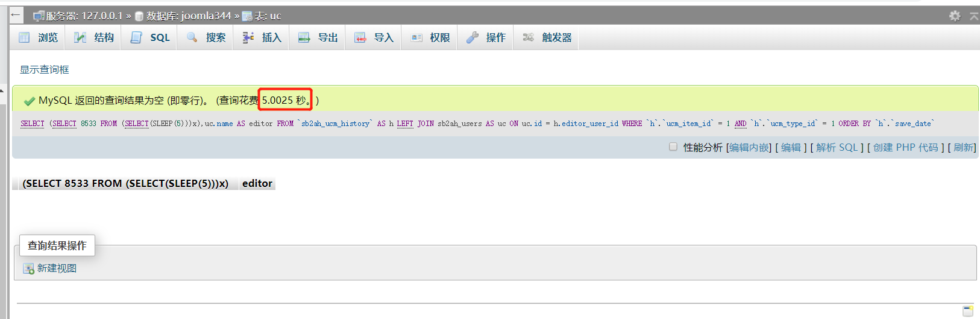Open the 导入 (Import) tab
The height and width of the screenshot is (319, 980).
tap(374, 37)
